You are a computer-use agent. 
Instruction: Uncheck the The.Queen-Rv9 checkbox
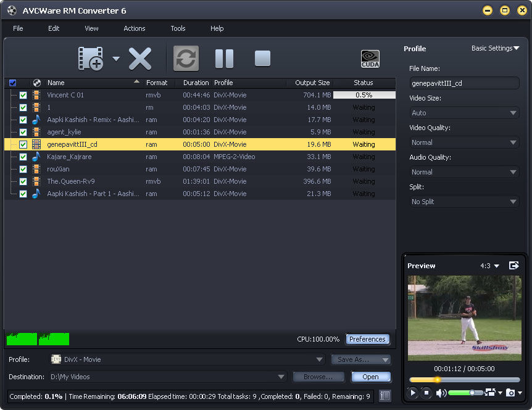click(23, 181)
